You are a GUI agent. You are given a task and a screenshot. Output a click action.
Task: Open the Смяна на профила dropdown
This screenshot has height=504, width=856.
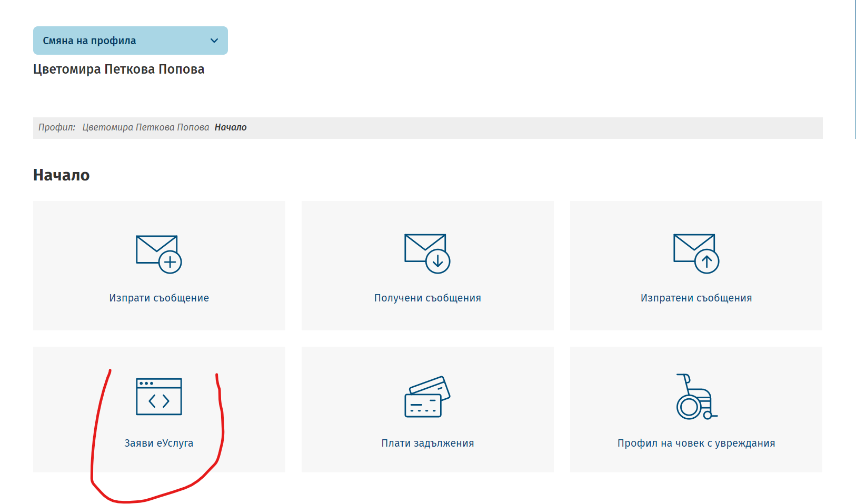(130, 41)
